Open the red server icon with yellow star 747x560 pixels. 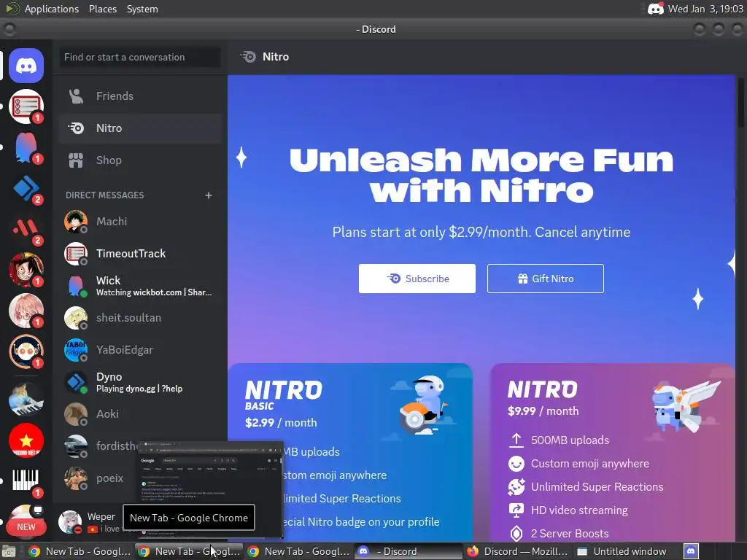tap(26, 440)
